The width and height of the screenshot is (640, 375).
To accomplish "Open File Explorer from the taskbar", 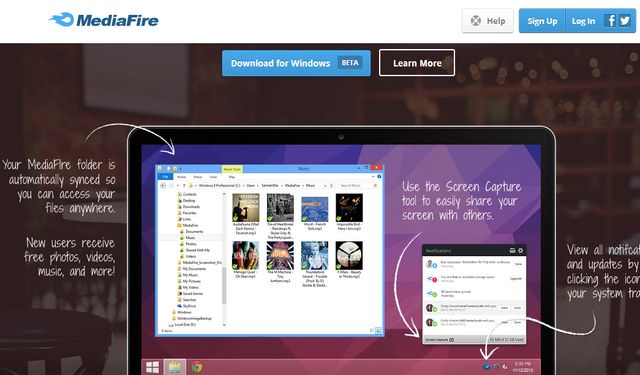I will (174, 367).
